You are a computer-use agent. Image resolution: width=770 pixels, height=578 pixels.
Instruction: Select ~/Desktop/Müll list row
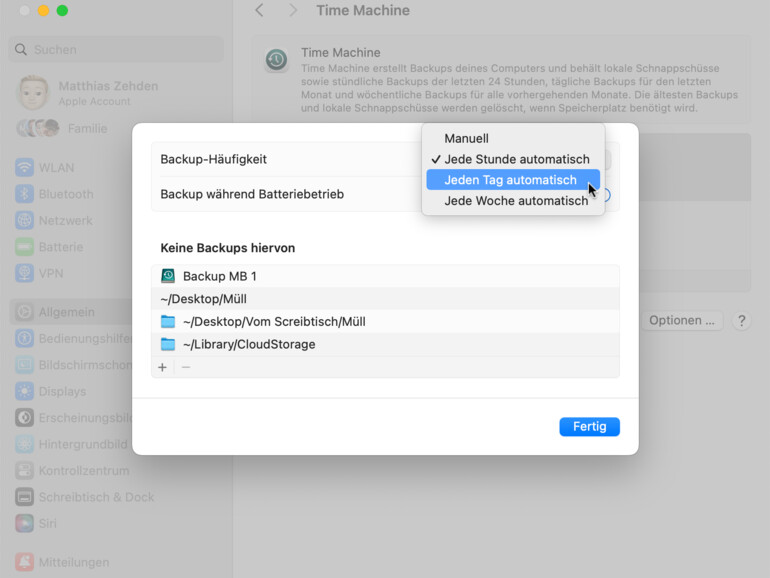click(x=385, y=299)
